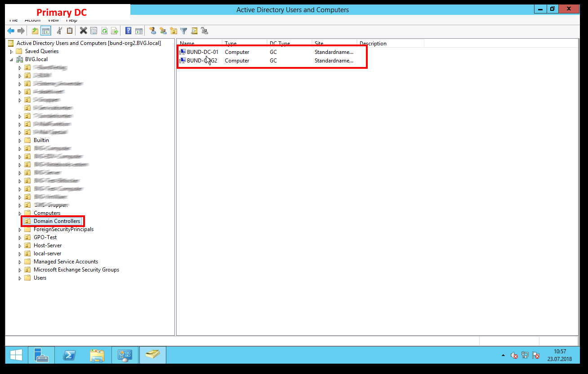The width and height of the screenshot is (588, 374).
Task: Click the Forward arrow in the toolbar
Action: (21, 31)
